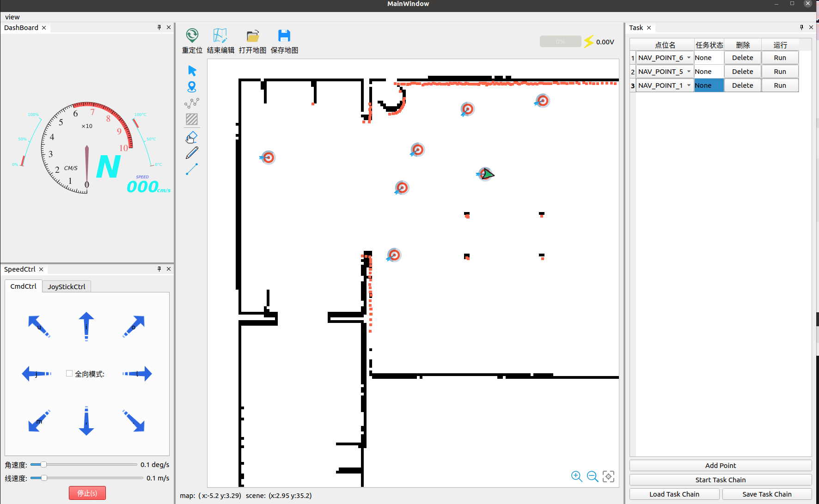Open the NAV_POINT_5 dropdown
Viewport: 819px width, 504px height.
[688, 71]
